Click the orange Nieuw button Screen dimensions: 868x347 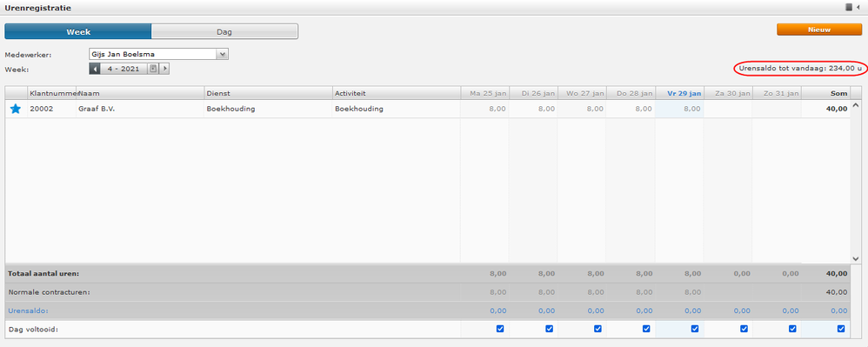pos(819,30)
